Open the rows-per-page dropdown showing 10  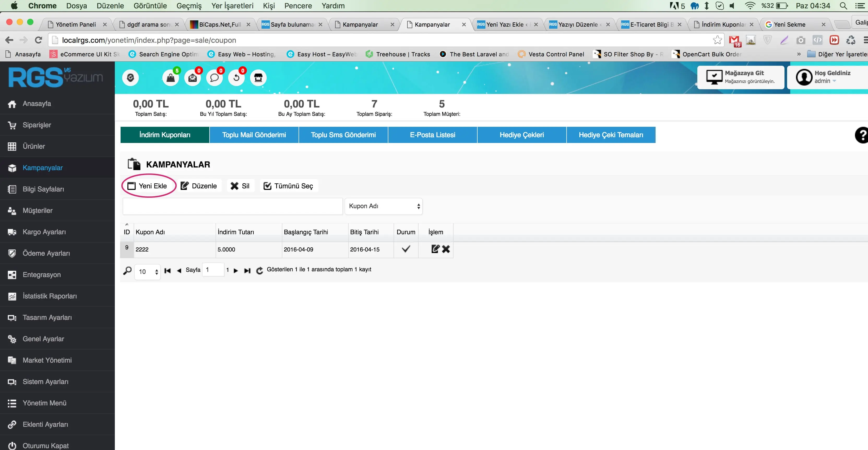pos(148,272)
